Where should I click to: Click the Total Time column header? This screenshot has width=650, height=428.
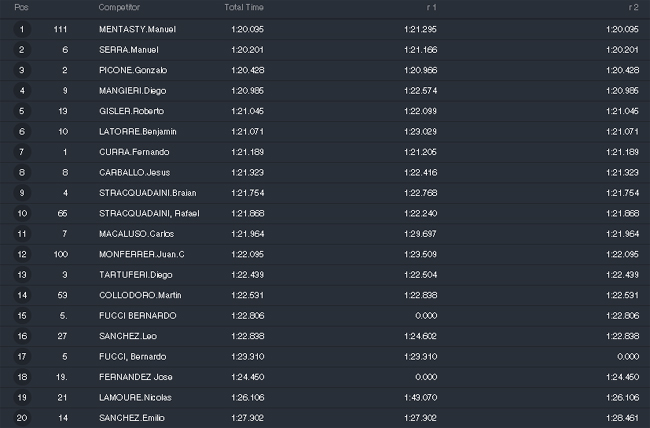tap(244, 7)
